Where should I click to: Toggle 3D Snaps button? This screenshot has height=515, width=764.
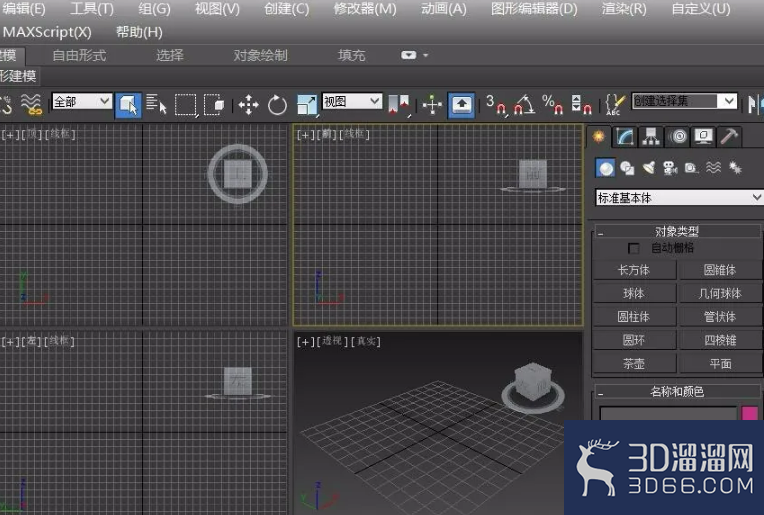pyautogui.click(x=496, y=104)
